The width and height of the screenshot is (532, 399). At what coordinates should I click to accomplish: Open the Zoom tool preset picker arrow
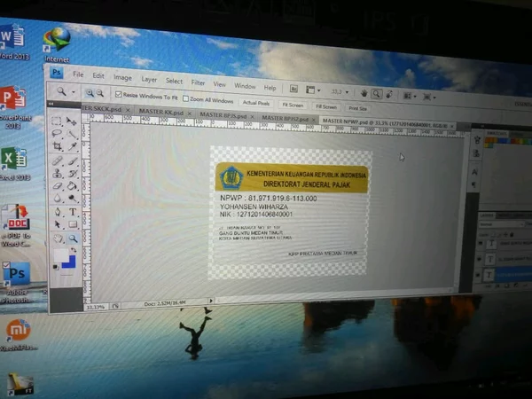point(74,92)
